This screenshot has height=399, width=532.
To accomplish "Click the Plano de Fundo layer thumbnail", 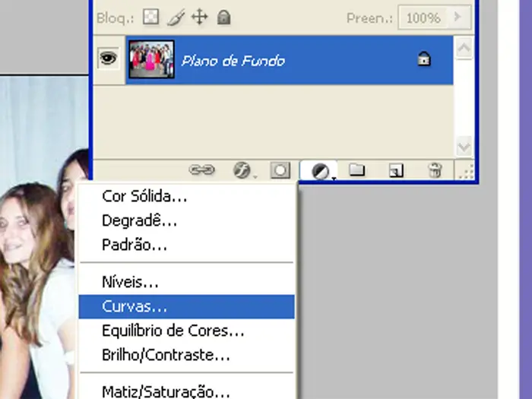I will [152, 60].
